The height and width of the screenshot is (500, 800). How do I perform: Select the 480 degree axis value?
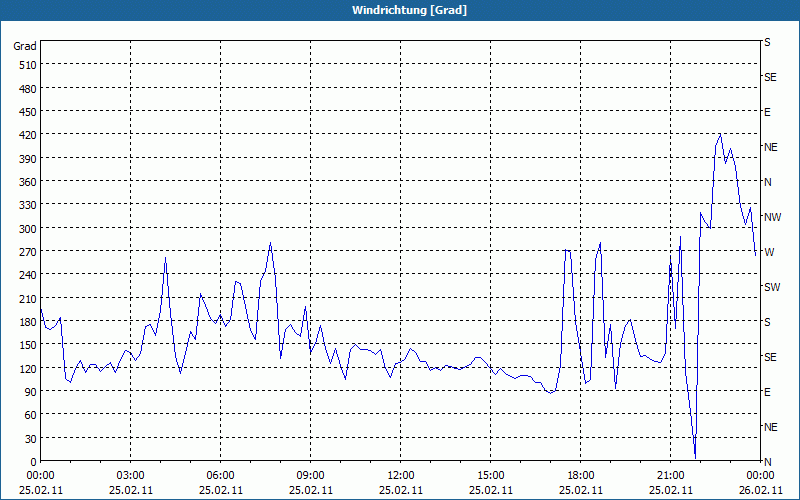coord(28,89)
